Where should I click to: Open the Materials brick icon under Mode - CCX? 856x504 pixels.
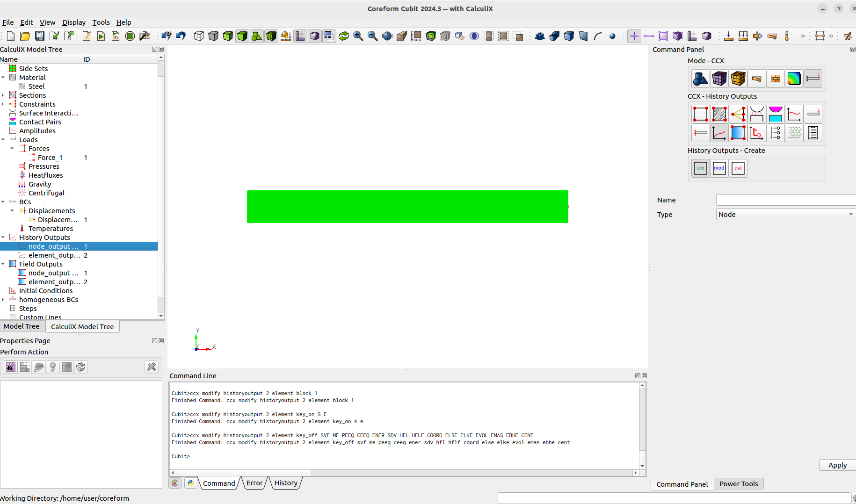pyautogui.click(x=775, y=79)
